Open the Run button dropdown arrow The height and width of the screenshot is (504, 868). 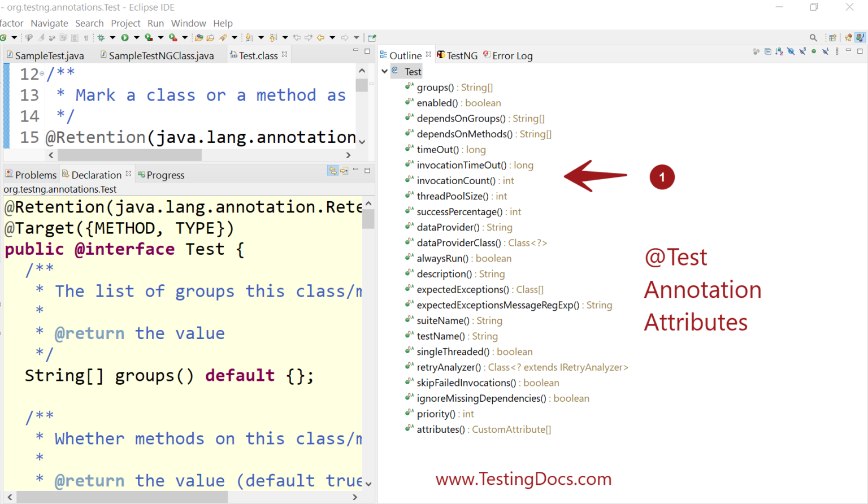tap(136, 37)
